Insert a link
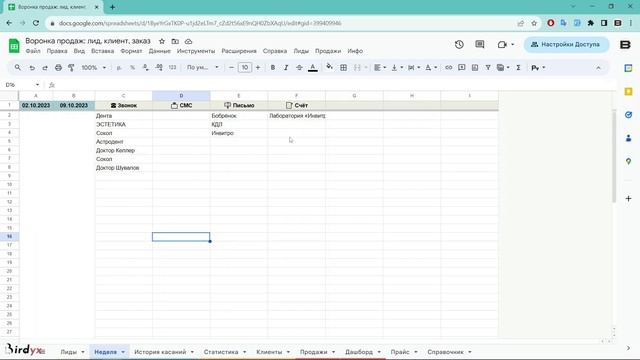640x360 pixels. tap(448, 67)
